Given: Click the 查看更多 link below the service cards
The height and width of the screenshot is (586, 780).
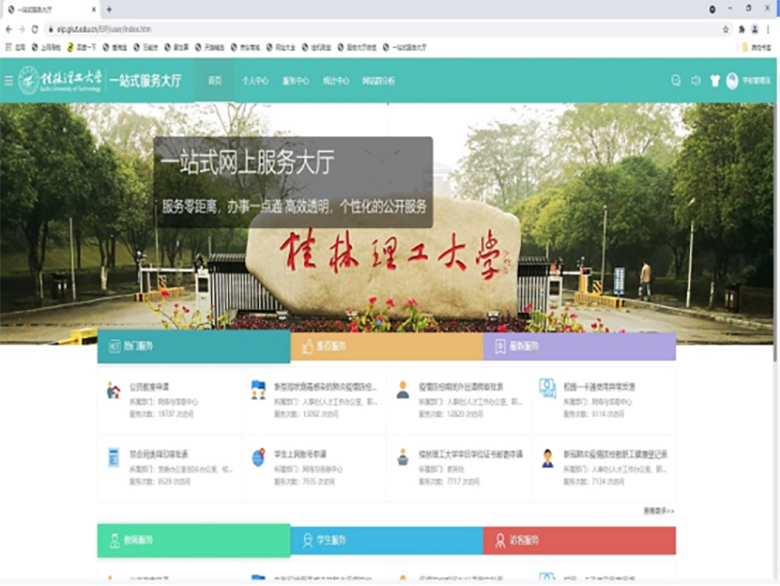Looking at the screenshot, I should coord(658,510).
